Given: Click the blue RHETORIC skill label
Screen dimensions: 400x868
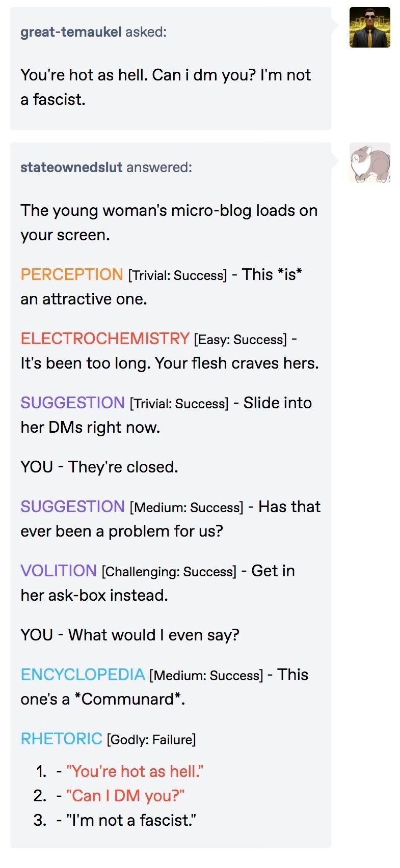Looking at the screenshot, I should tap(62, 739).
